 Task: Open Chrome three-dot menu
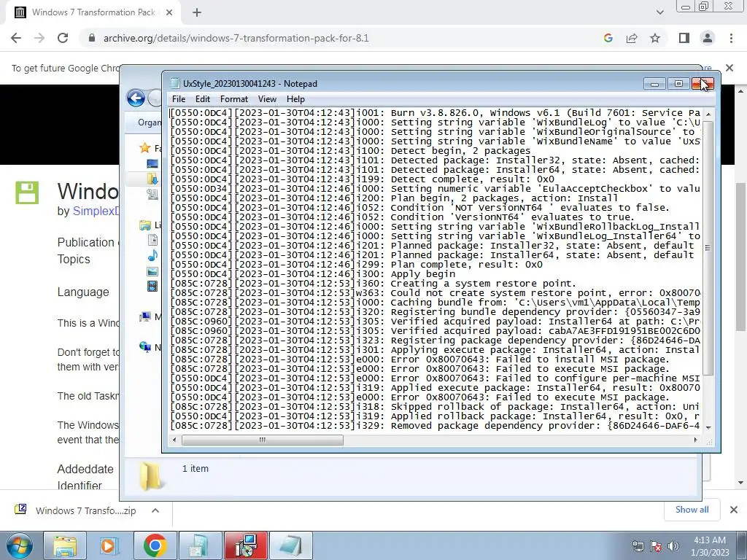pyautogui.click(x=731, y=38)
